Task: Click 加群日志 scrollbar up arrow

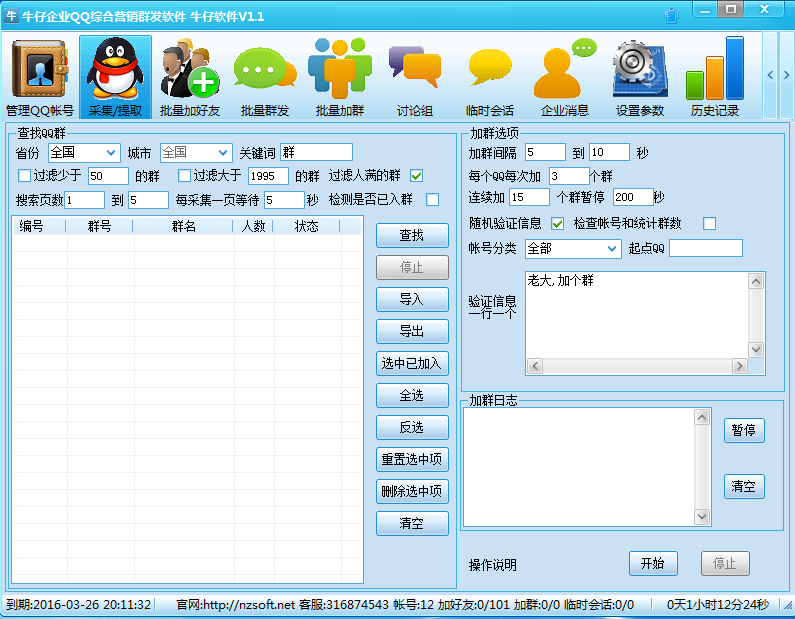Action: coord(702,417)
